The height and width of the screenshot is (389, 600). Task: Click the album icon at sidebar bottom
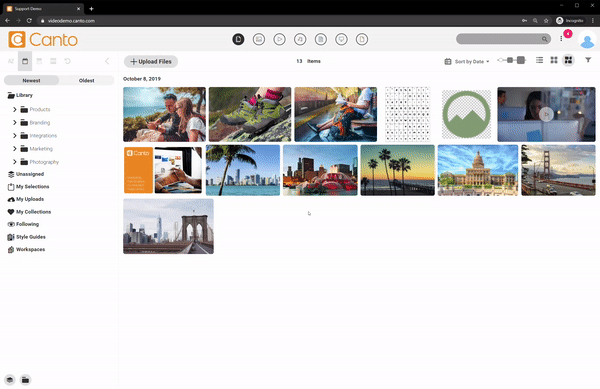coord(10,380)
